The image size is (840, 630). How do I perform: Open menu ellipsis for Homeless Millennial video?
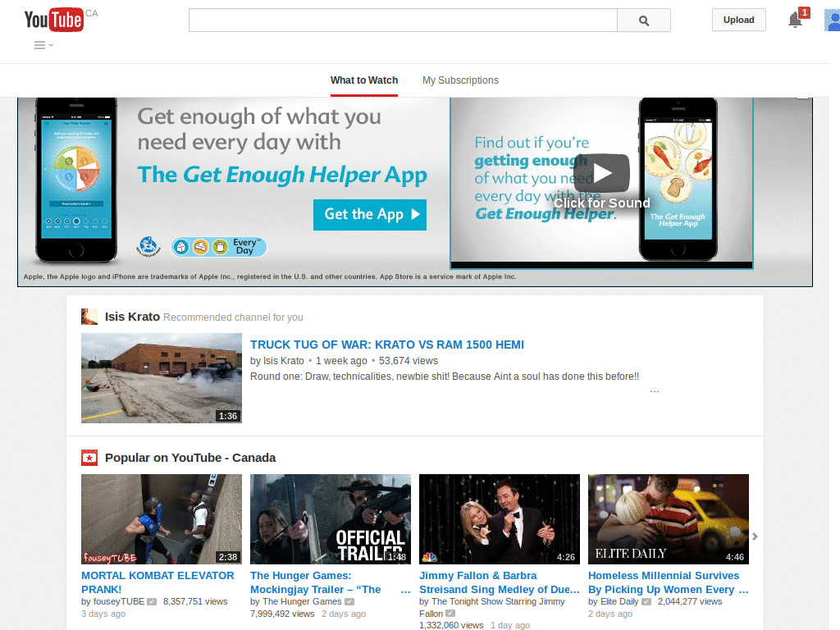743,591
